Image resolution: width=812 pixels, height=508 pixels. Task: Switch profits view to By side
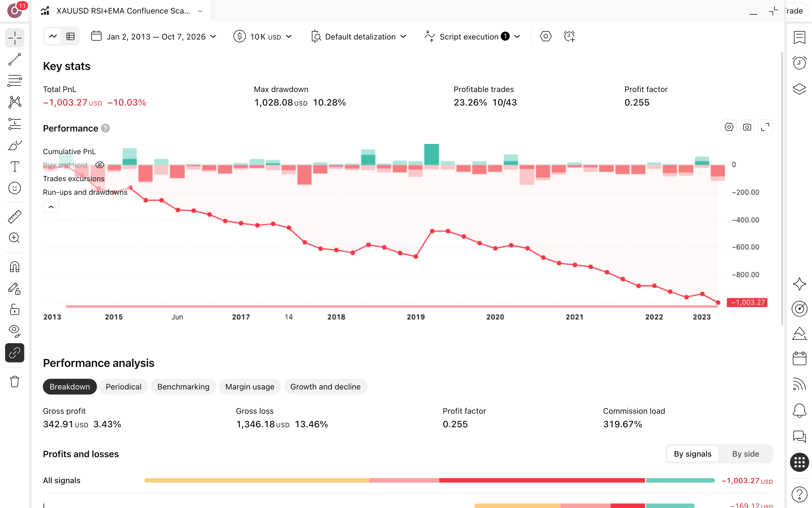(x=745, y=454)
